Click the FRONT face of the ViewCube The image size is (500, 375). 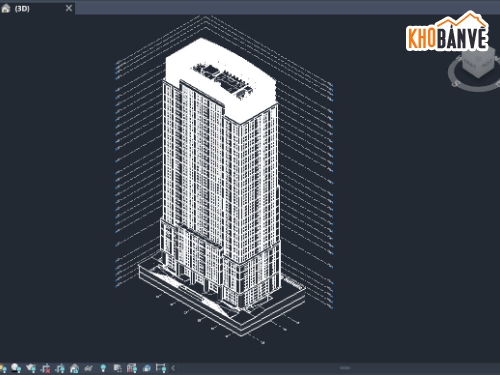point(469,65)
